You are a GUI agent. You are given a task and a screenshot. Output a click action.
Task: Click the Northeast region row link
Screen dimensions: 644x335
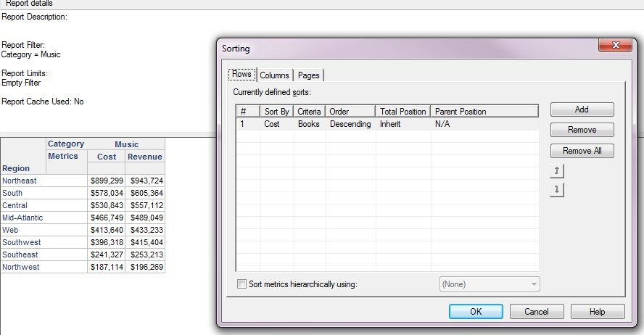click(x=20, y=181)
